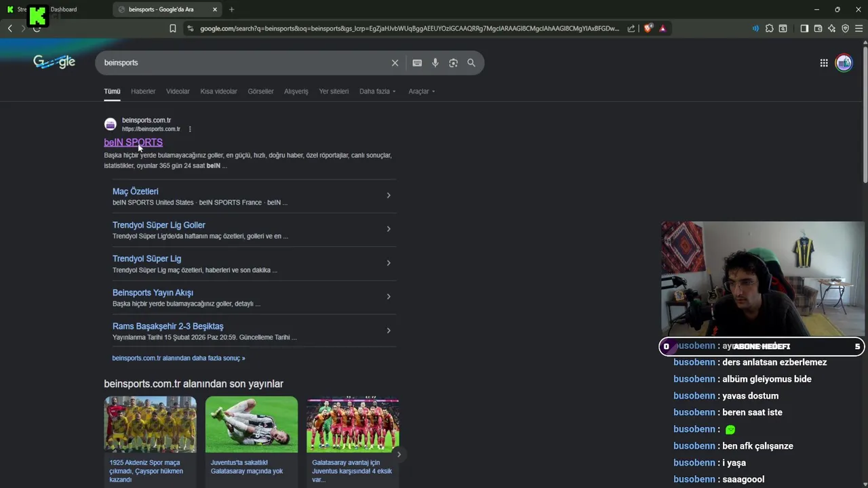The width and height of the screenshot is (868, 488).
Task: Close the beinsports Google search tab
Action: click(x=215, y=9)
